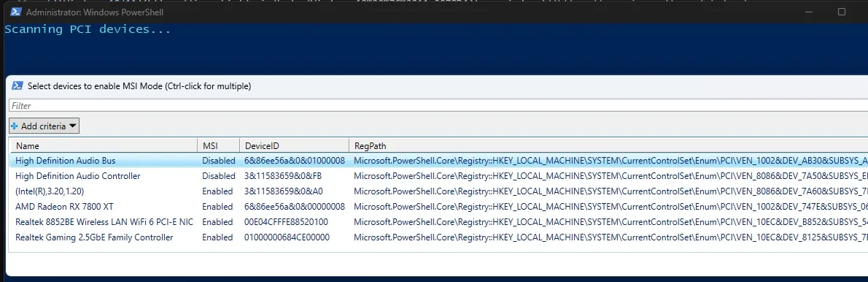
Task: Click the 'Scanning PCI devices...' console text
Action: (x=88, y=29)
